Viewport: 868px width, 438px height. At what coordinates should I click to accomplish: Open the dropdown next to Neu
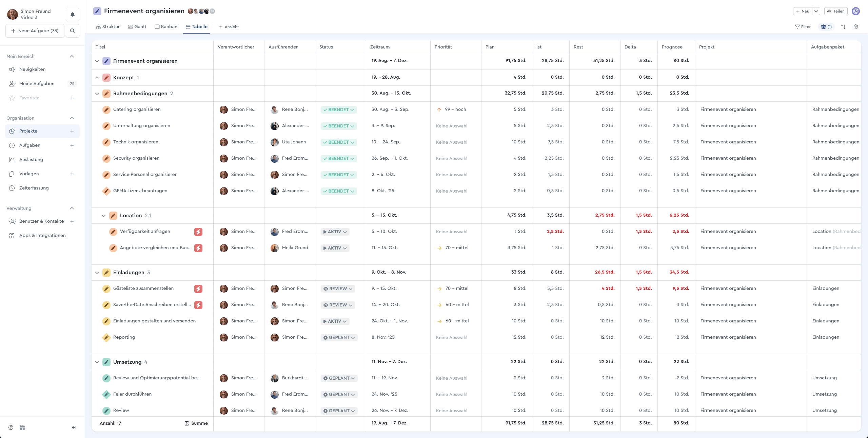[x=816, y=11]
